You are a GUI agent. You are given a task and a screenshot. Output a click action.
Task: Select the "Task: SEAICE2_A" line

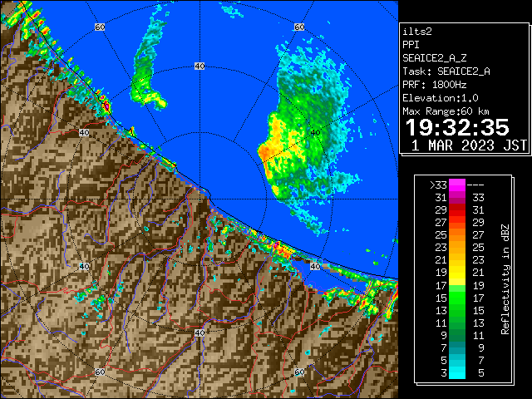446,71
